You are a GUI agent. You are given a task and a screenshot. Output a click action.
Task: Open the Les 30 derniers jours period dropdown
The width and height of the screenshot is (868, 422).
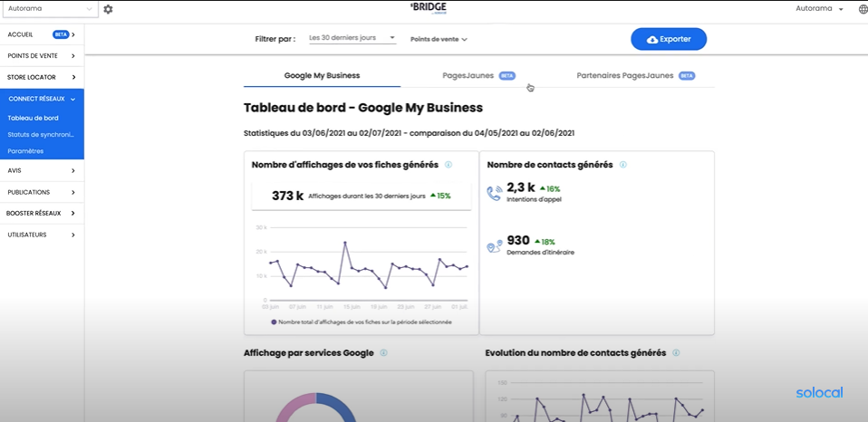tap(352, 38)
